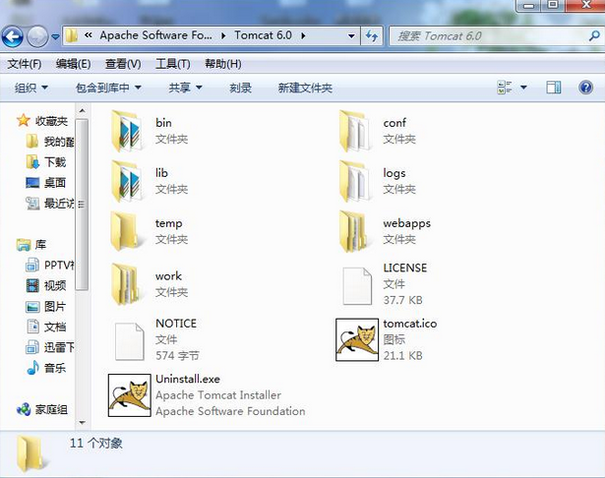Click the navigation pane scroll up arrow
This screenshot has width=605, height=478.
[x=82, y=111]
